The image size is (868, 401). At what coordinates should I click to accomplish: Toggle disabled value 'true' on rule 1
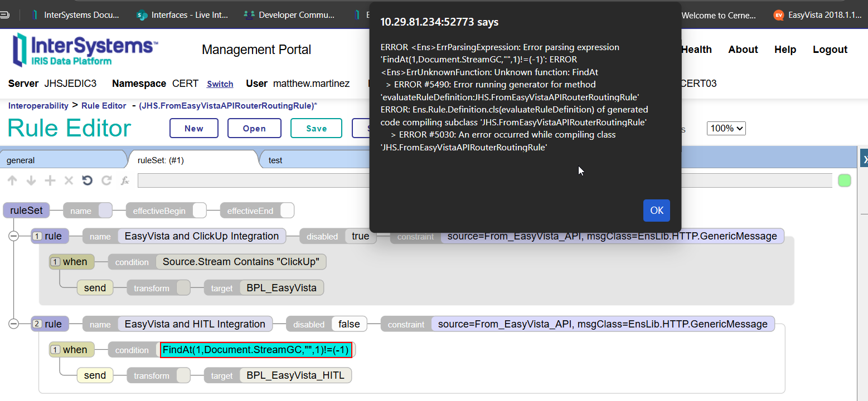coord(360,236)
